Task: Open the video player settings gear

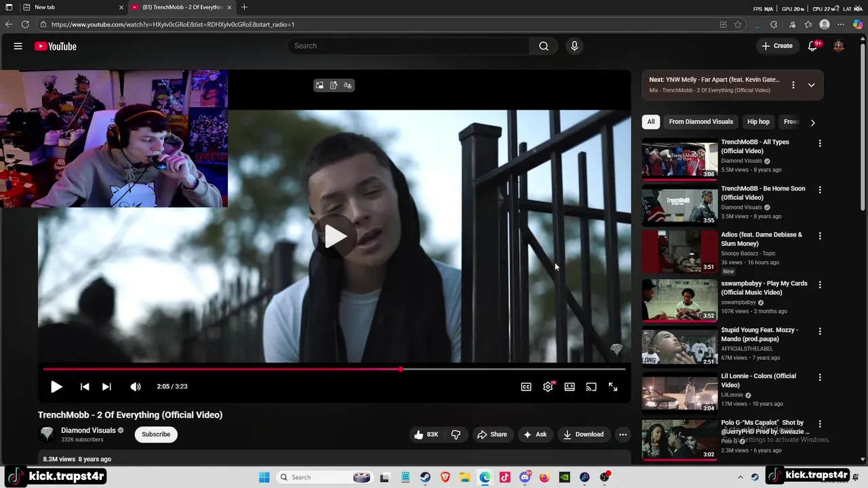Action: [x=548, y=386]
